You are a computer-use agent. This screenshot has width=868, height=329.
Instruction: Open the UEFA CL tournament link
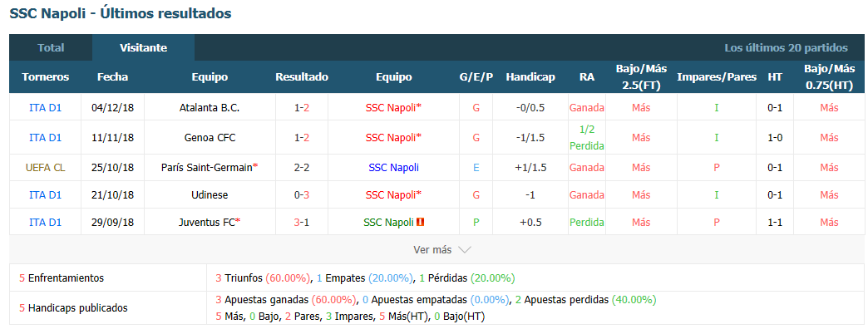tap(46, 167)
